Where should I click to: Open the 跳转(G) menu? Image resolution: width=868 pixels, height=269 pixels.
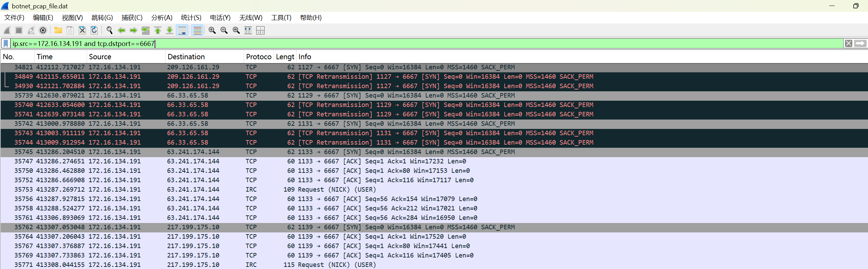(102, 18)
